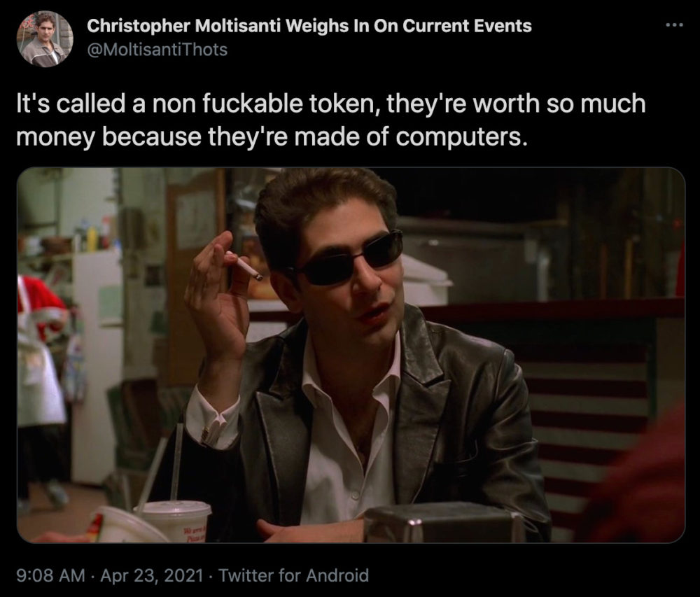Click the word 'money' in tweet text

tap(56, 137)
